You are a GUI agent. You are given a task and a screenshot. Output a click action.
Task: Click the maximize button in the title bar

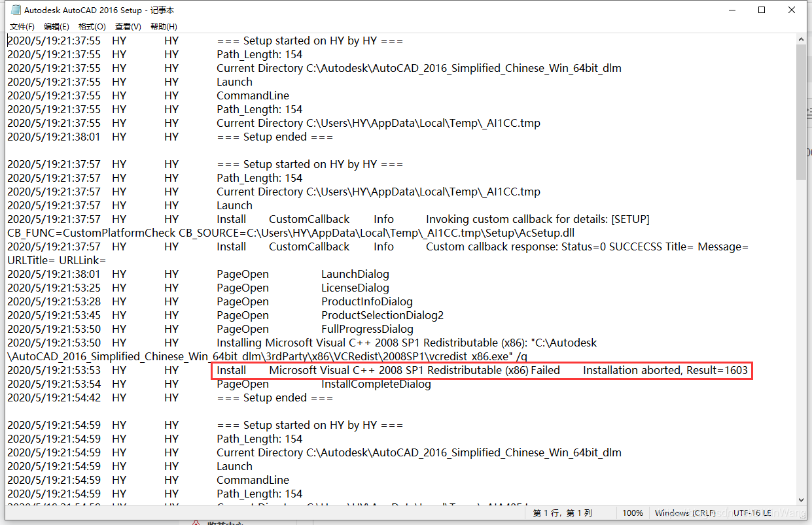(x=762, y=10)
